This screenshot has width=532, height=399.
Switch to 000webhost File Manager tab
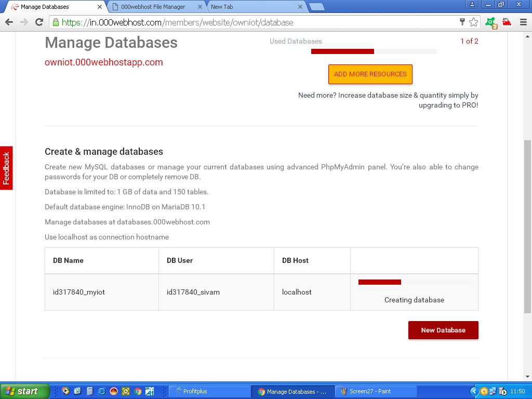(156, 7)
